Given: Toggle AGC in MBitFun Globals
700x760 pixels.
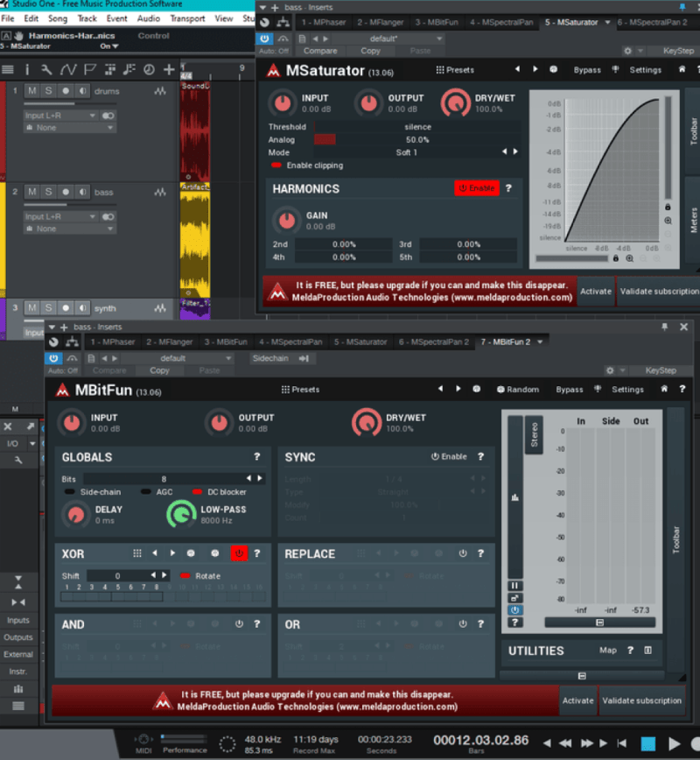Looking at the screenshot, I should coord(157,492).
